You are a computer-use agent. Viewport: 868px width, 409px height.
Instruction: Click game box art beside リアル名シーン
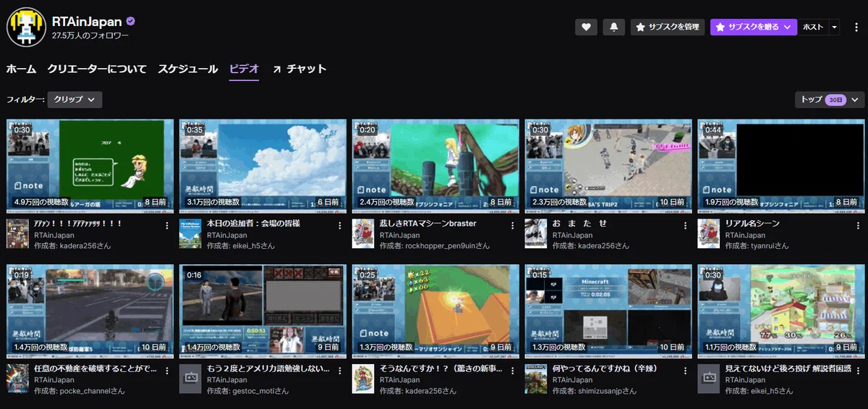709,234
